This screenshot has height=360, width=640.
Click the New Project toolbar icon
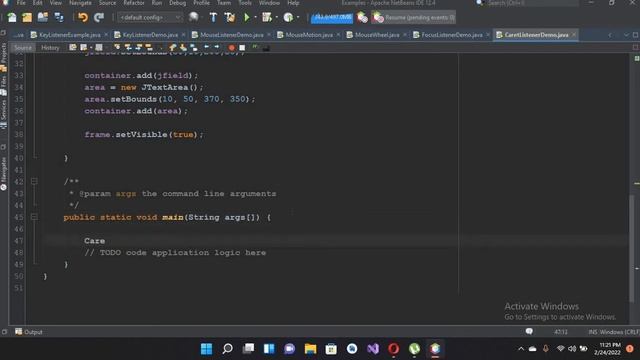click(x=27, y=17)
